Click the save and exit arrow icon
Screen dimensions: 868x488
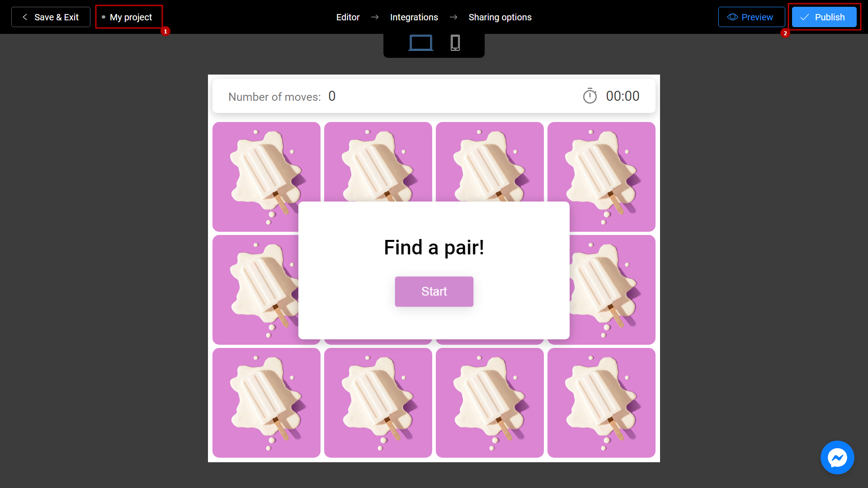[24, 17]
